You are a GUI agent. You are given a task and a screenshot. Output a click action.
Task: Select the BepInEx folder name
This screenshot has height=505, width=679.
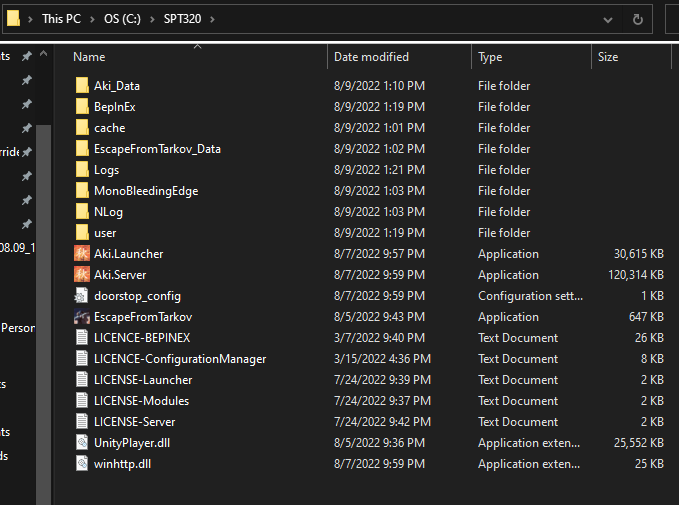(x=115, y=107)
